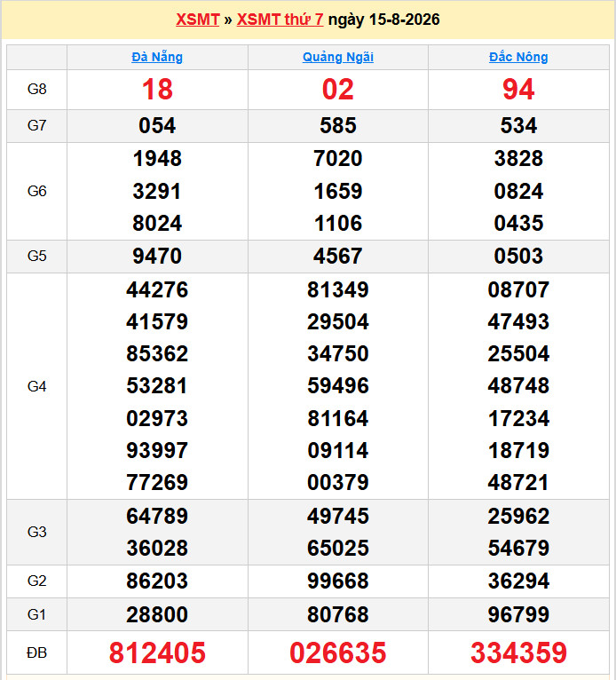This screenshot has height=680, width=616.
Task: Click the G4 number 17234
Action: tap(518, 418)
